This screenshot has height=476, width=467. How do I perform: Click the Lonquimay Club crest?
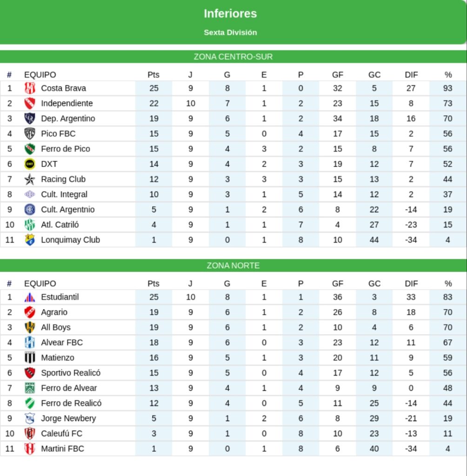(x=30, y=240)
